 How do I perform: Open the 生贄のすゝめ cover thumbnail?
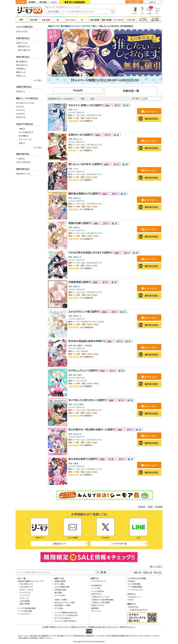tap(58, 147)
